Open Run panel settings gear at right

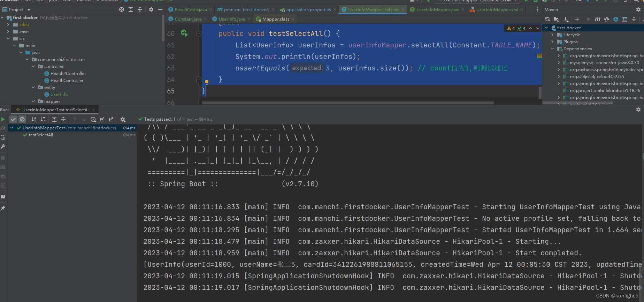click(x=638, y=110)
